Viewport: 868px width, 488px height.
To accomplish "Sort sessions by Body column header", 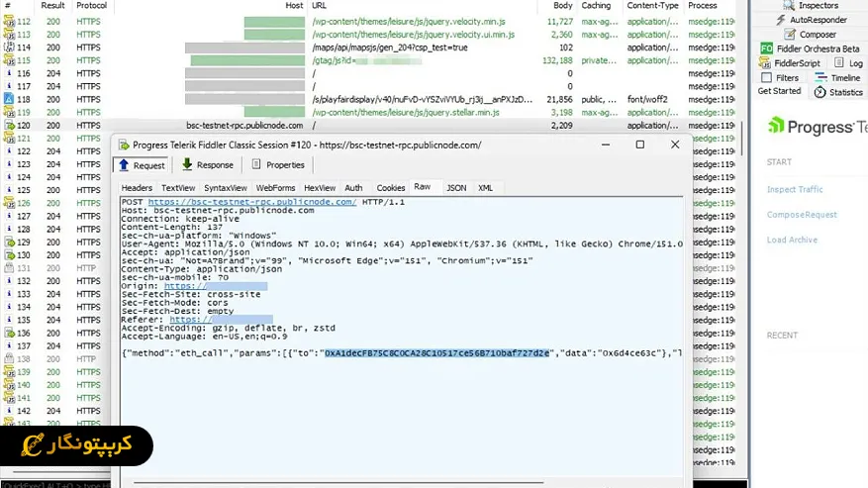I will pyautogui.click(x=562, y=6).
